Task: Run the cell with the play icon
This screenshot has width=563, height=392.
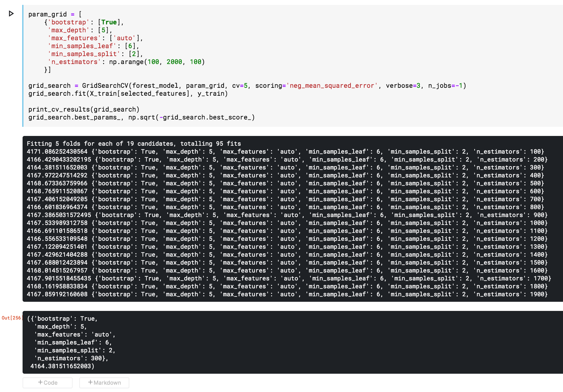Action: (11, 14)
